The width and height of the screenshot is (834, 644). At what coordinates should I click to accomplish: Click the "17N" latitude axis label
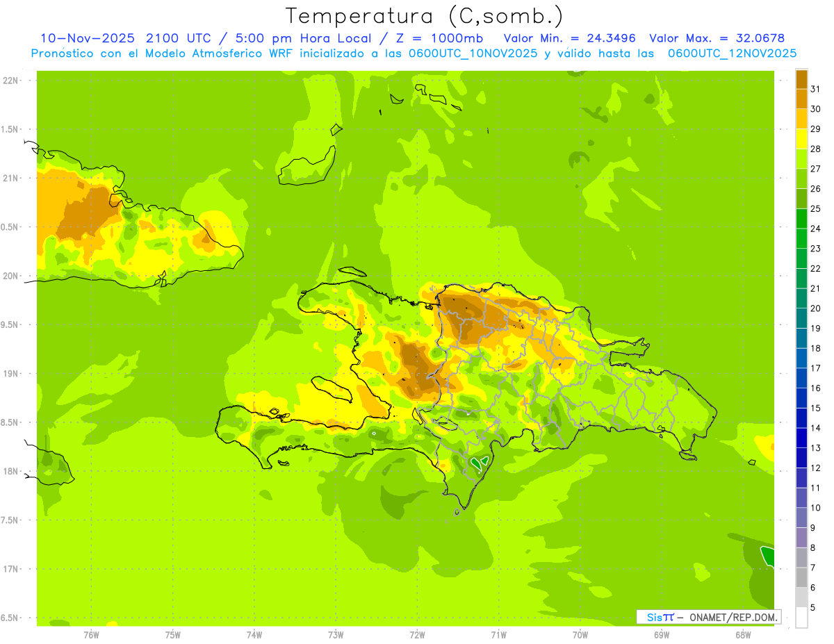10,569
